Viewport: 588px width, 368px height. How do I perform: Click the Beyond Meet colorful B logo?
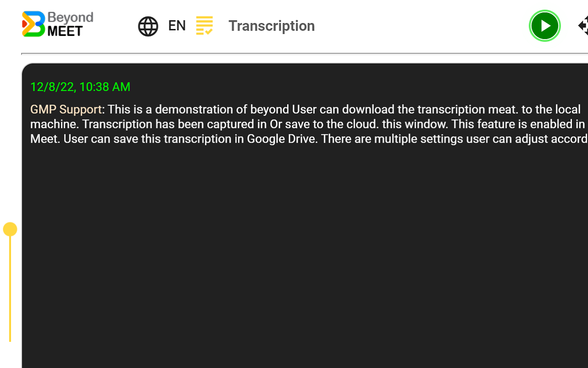coord(34,24)
